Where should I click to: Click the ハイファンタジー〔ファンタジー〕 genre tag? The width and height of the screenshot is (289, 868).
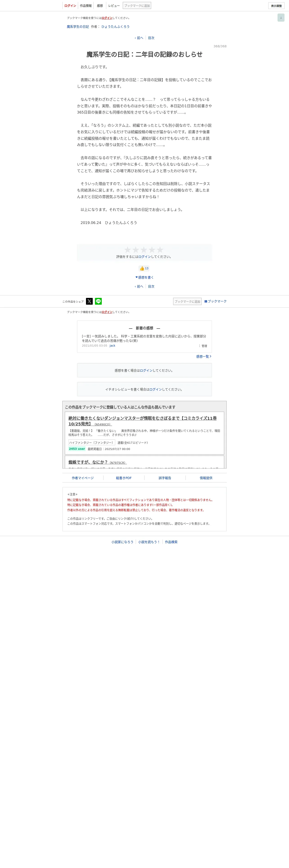pos(92,442)
